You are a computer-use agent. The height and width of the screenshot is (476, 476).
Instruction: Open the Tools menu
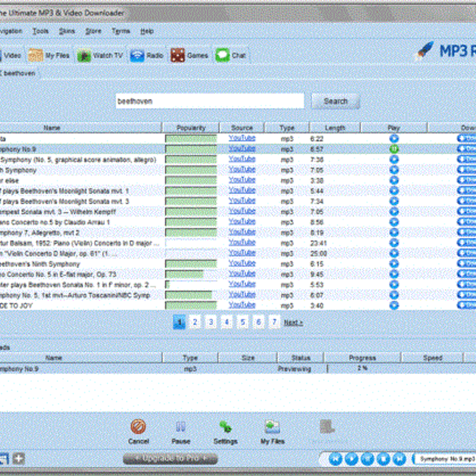click(x=40, y=31)
